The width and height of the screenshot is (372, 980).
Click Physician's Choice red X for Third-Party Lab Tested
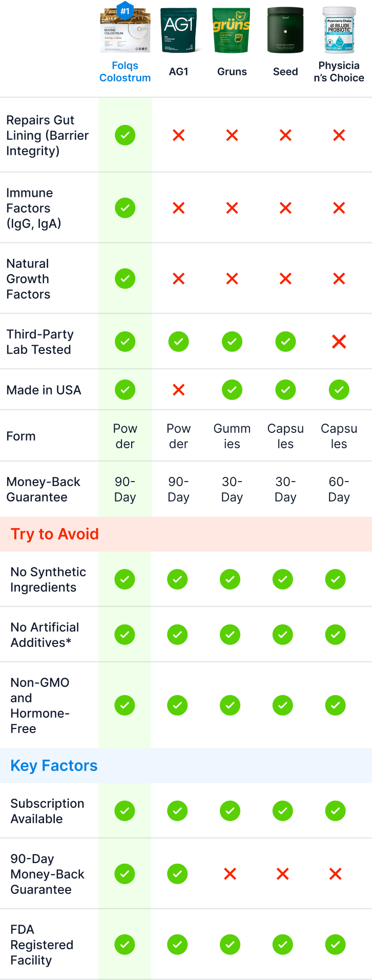(x=339, y=341)
